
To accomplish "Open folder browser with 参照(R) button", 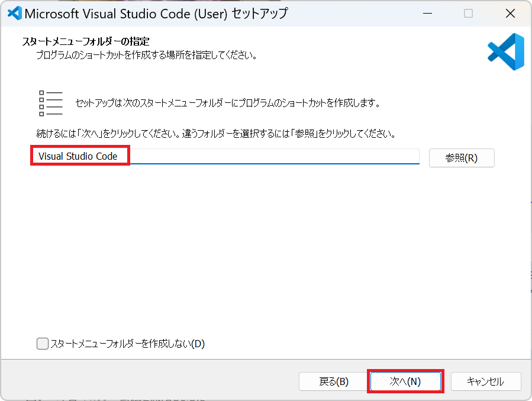I will pos(461,158).
